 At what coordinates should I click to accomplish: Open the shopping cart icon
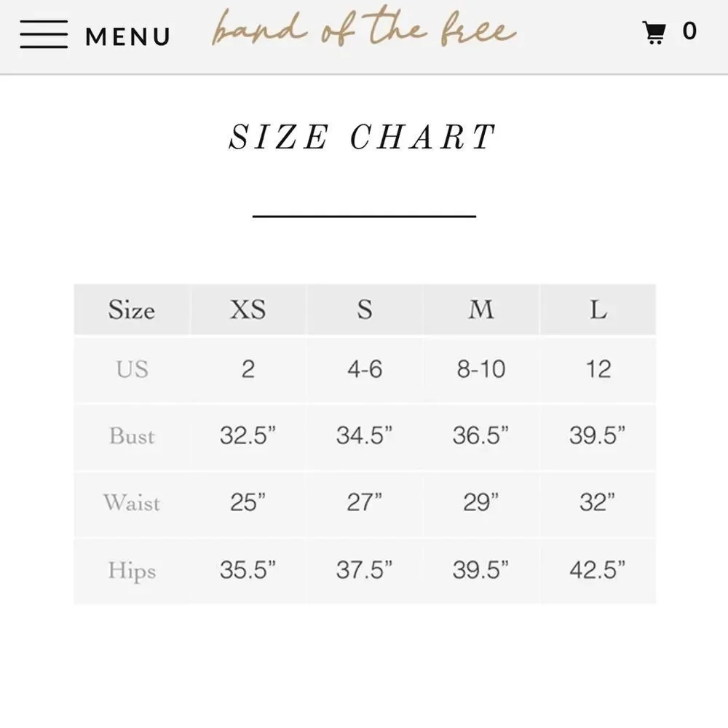click(x=654, y=33)
